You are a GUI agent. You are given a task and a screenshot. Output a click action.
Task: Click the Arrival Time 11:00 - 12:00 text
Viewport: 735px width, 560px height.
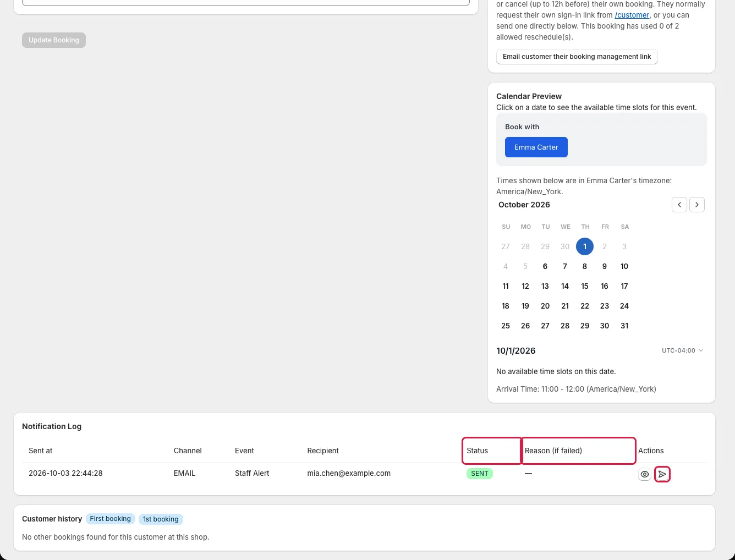coord(576,389)
